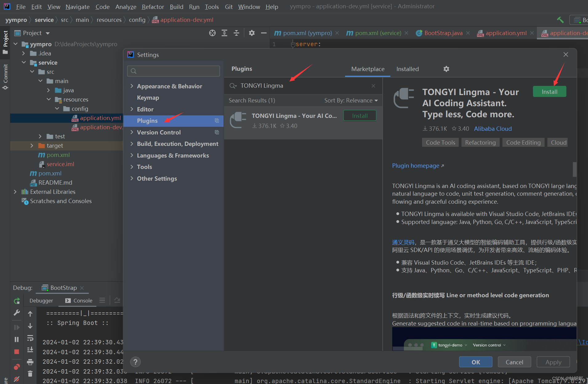
Task: Click Cancel in Settings dialog
Action: click(514, 362)
